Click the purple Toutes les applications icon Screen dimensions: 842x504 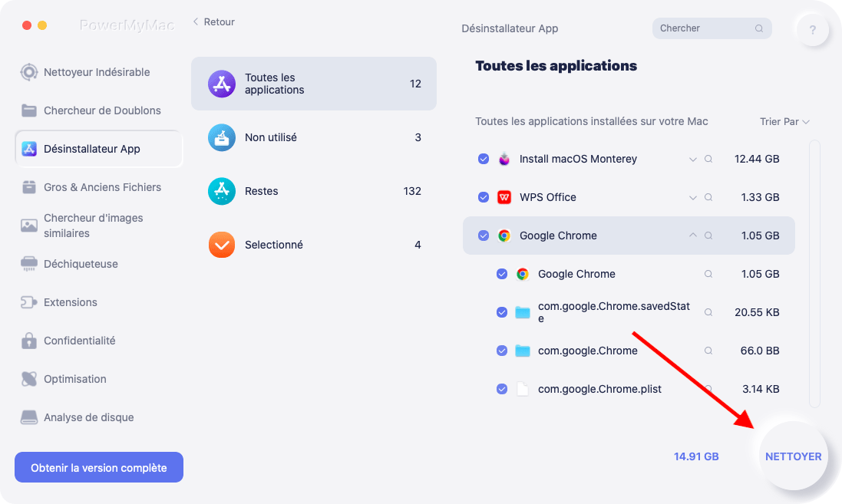click(x=222, y=84)
